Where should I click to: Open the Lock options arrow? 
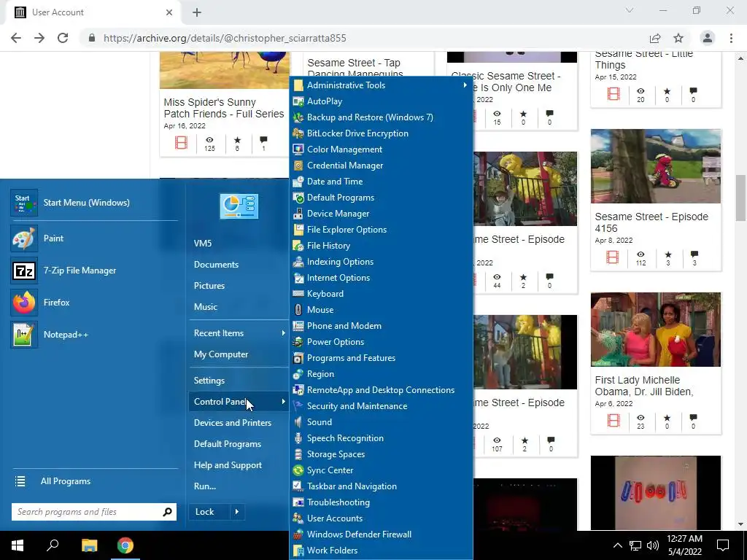pyautogui.click(x=237, y=512)
